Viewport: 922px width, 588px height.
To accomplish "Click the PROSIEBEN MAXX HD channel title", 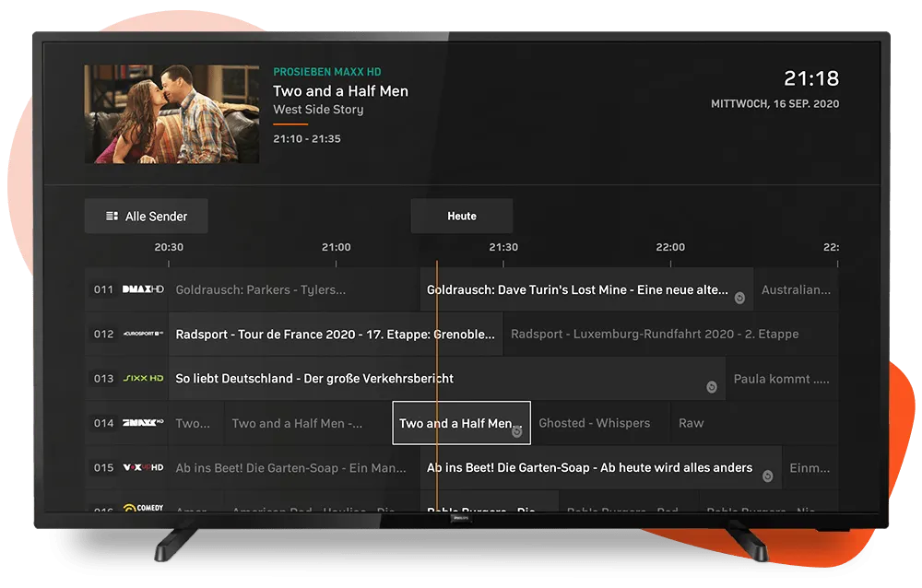I will click(x=327, y=72).
